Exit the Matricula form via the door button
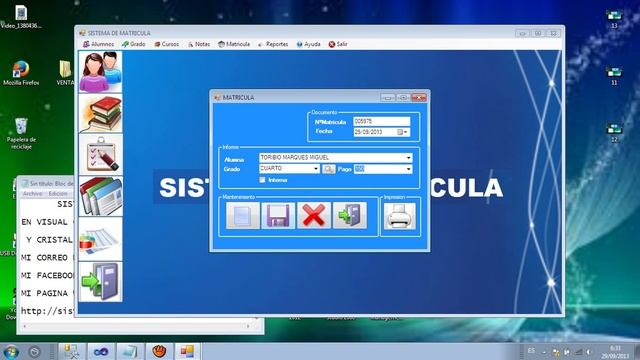This screenshot has height=360, width=640. (x=350, y=216)
